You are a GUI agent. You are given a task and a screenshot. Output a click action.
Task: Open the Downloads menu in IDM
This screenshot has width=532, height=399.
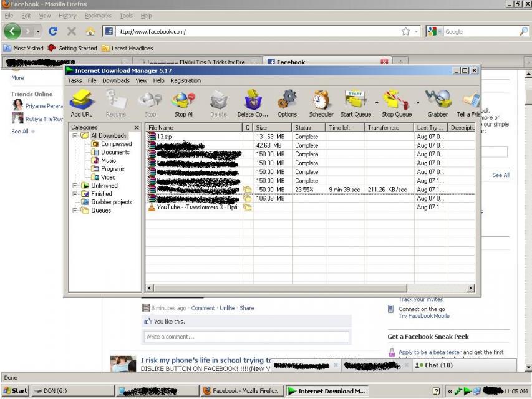116,81
